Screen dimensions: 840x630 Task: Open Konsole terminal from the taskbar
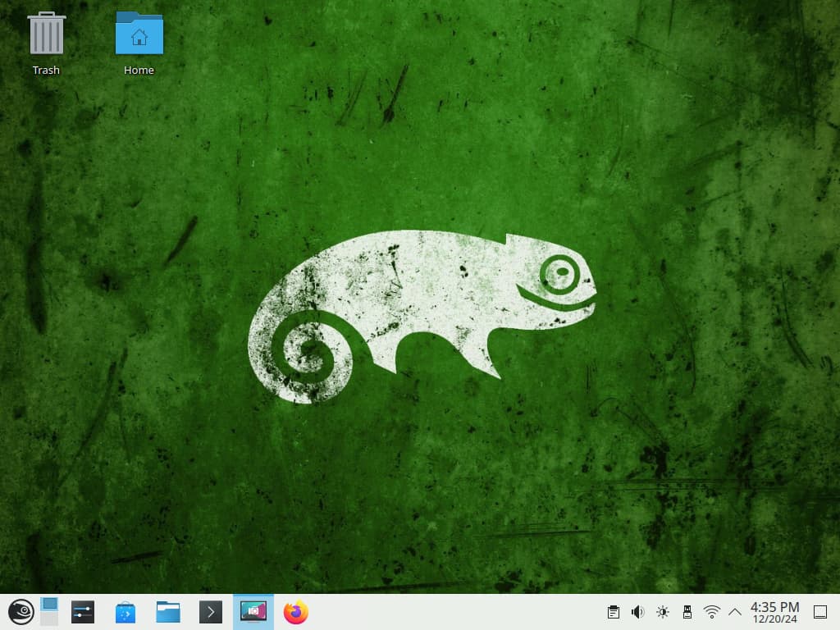click(x=211, y=612)
